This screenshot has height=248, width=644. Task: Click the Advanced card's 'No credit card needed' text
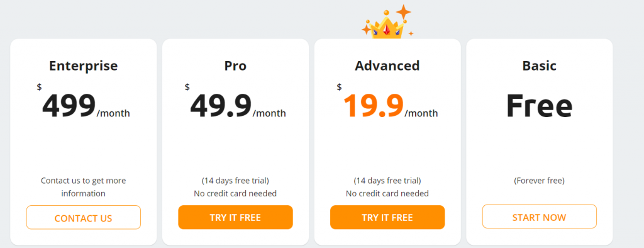387,193
